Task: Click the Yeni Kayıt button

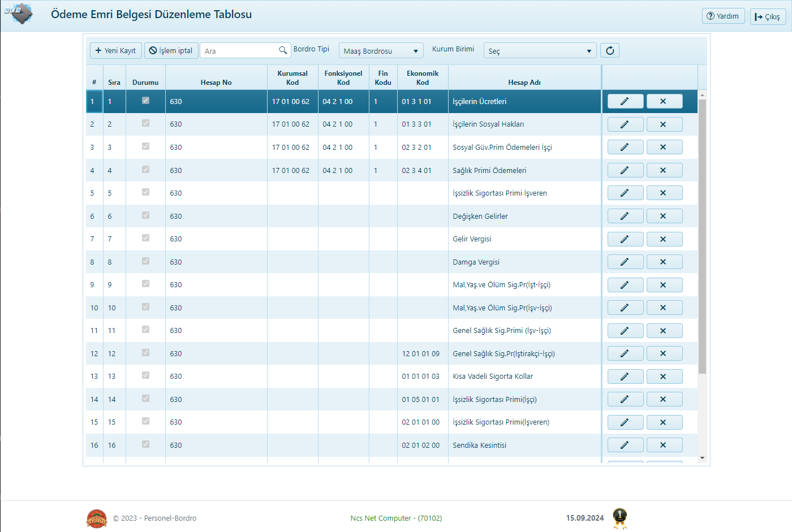Action: (116, 50)
